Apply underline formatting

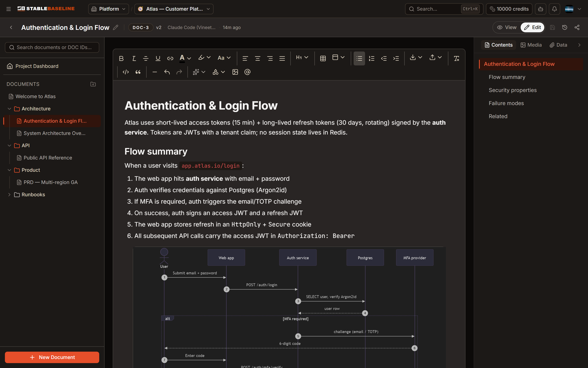158,58
